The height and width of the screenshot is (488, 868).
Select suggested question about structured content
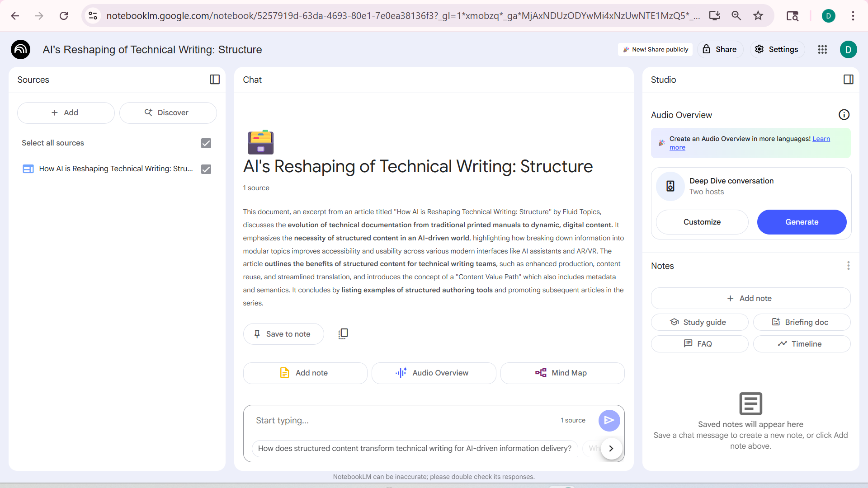[415, 448]
